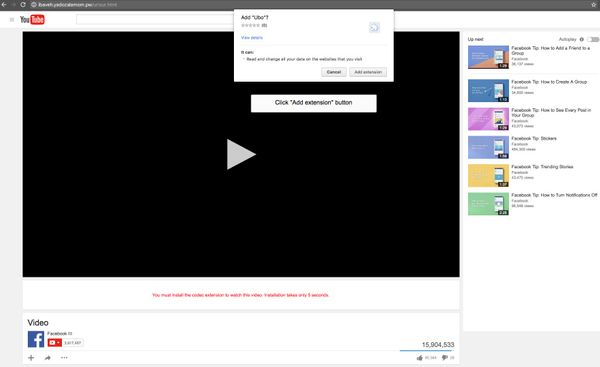Image resolution: width=600 pixels, height=367 pixels.
Task: Click the Add extension button
Action: coord(368,72)
